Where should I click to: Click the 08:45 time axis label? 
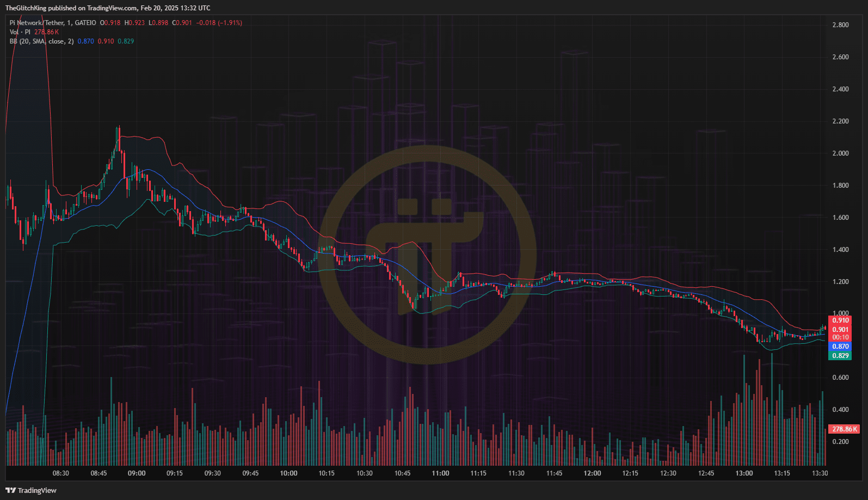point(99,473)
